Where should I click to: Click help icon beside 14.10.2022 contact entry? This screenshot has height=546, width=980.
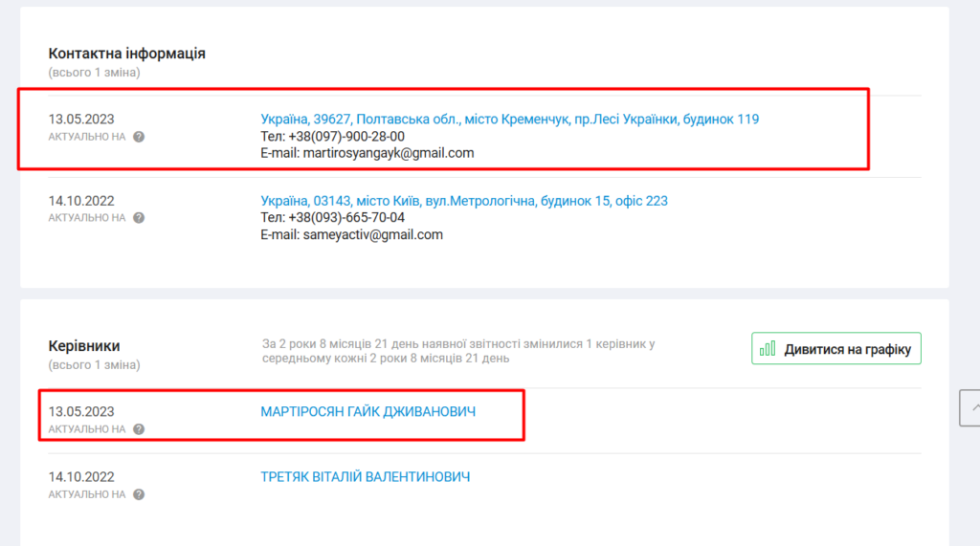click(x=139, y=218)
